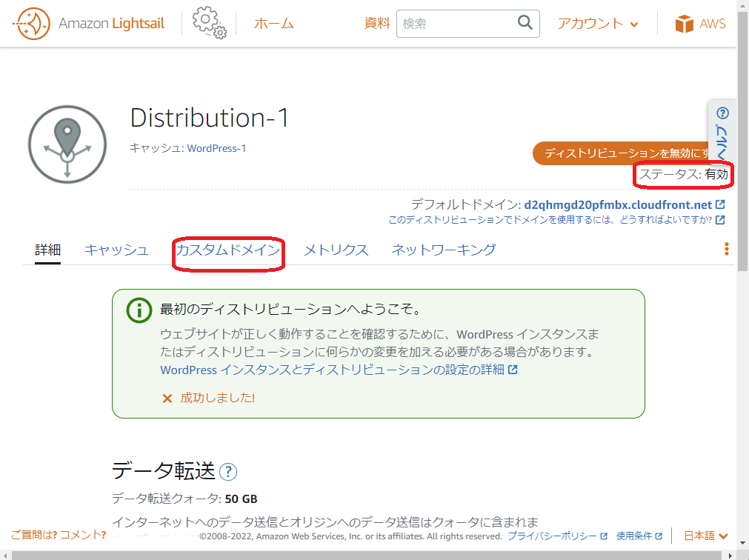Expand the アカウント dropdown
This screenshot has height=560, width=749.
(598, 24)
